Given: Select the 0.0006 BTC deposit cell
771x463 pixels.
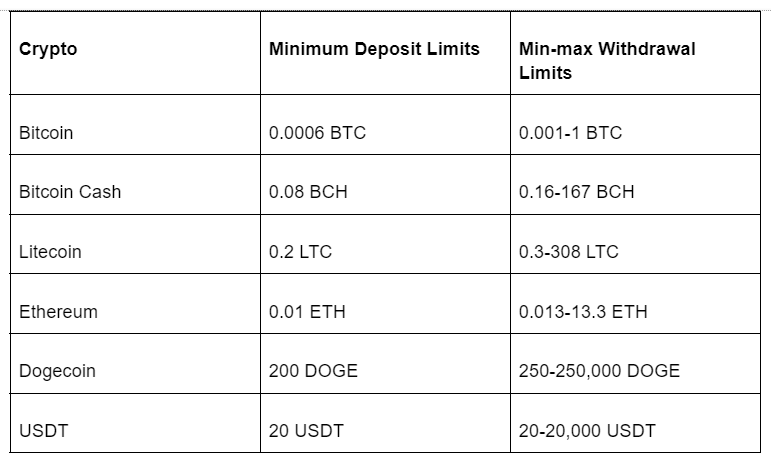Looking at the screenshot, I should point(317,132).
